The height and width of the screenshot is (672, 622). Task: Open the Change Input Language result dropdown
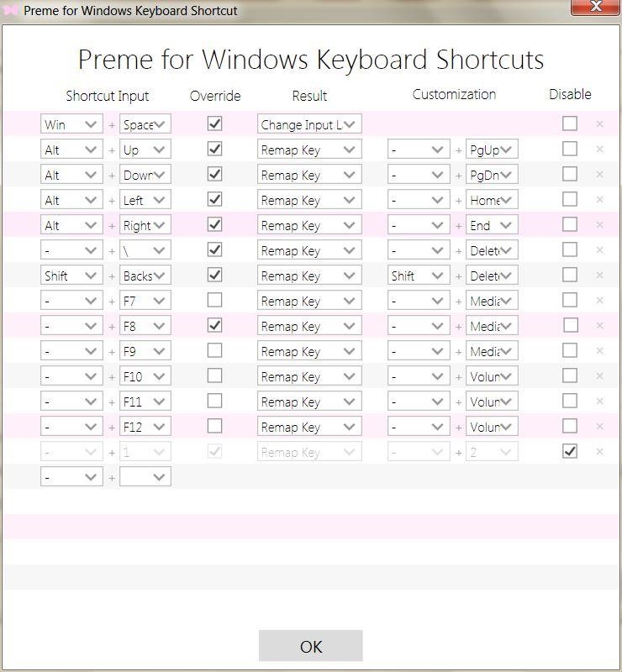(x=309, y=123)
